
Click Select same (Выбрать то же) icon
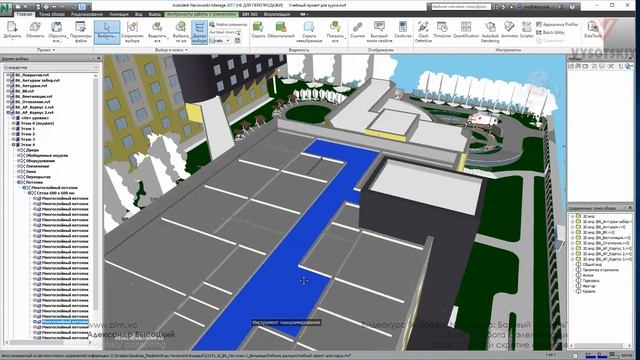pyautogui.click(x=180, y=31)
